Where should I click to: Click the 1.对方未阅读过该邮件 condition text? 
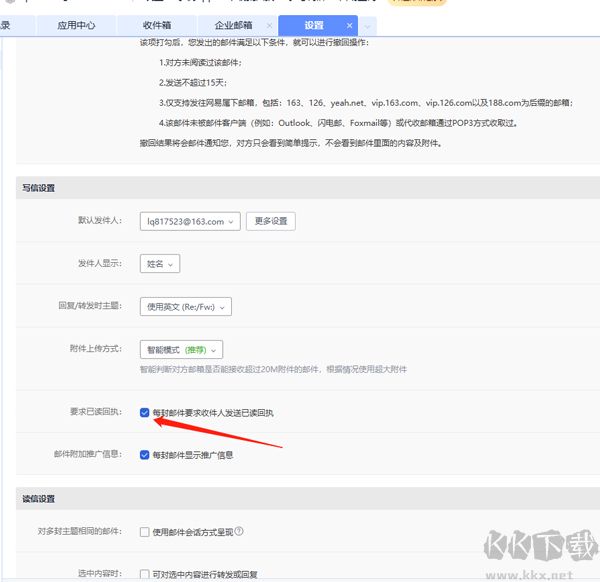coord(200,62)
